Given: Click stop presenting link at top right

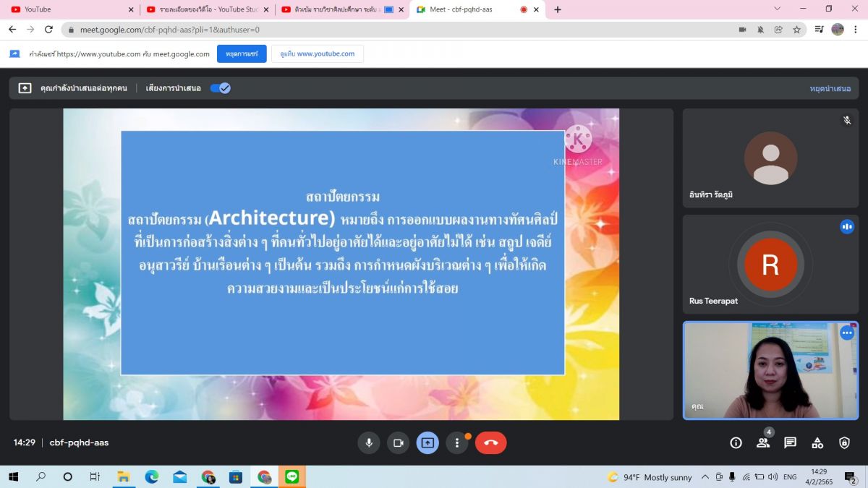Looking at the screenshot, I should click(830, 88).
